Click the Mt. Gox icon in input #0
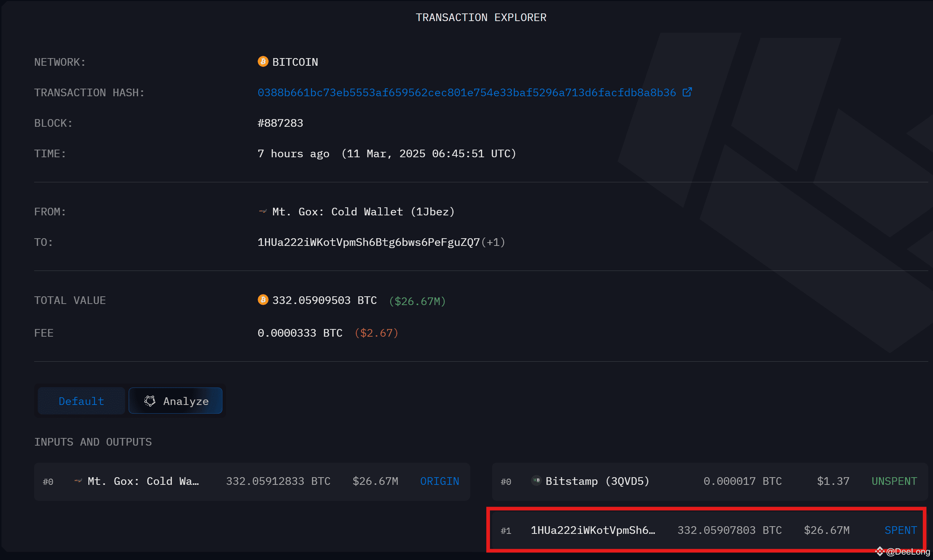Screen dimensions: 933x560 (x=78, y=481)
